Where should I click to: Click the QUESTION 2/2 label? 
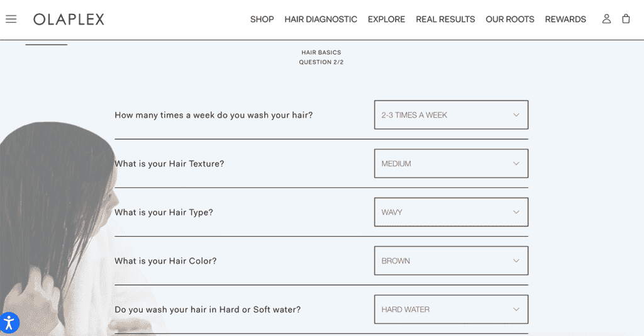[x=321, y=62]
